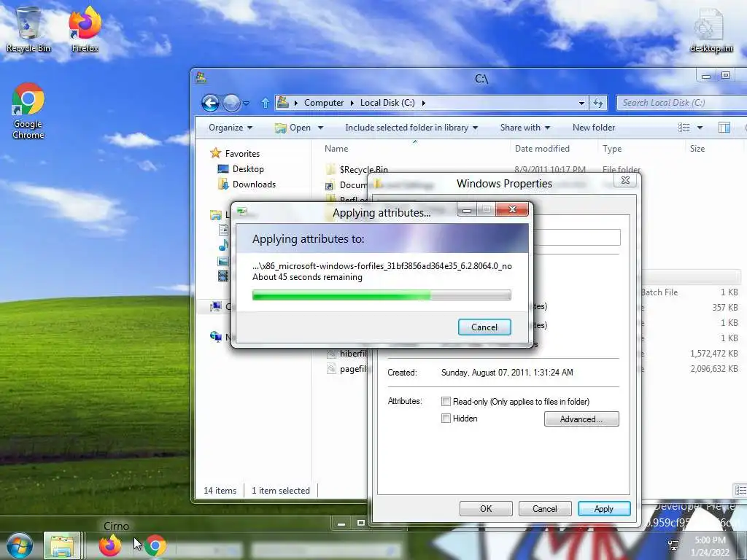Click Cancel in Windows Properties

tap(544, 508)
